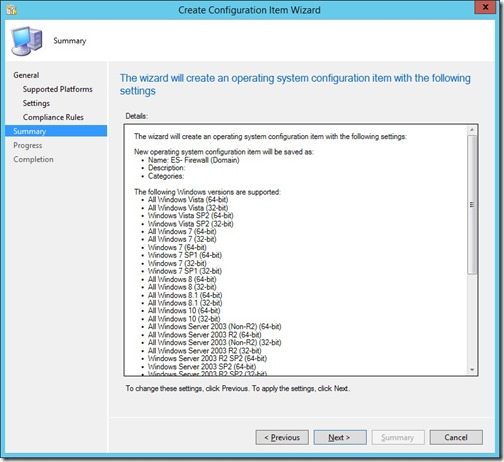The image size is (504, 462).
Task: Click 'All Windows 8.1 (32-bit)' entry
Action: pos(185,303)
